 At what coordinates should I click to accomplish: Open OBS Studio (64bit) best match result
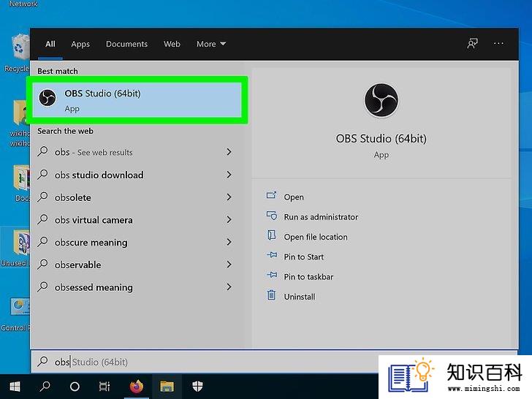(x=137, y=99)
